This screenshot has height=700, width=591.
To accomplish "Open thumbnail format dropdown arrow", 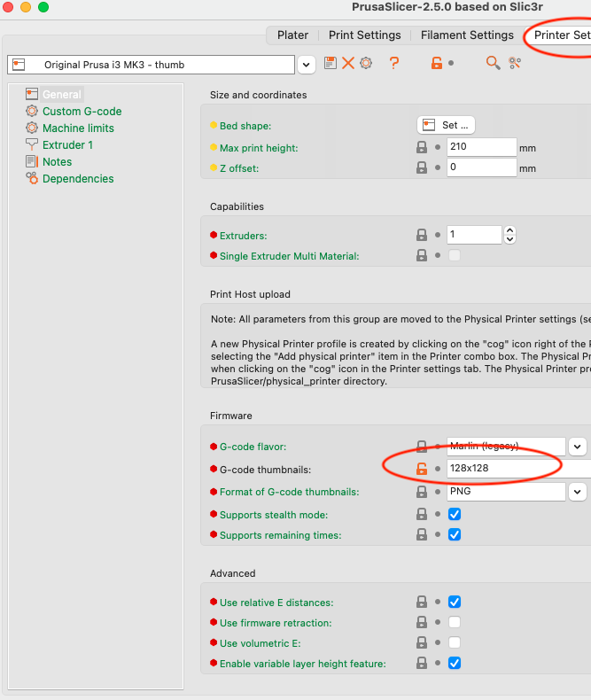I will pos(577,492).
